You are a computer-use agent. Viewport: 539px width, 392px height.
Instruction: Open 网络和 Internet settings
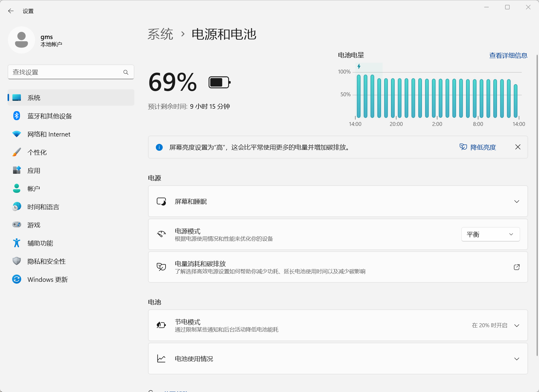[x=71, y=134]
